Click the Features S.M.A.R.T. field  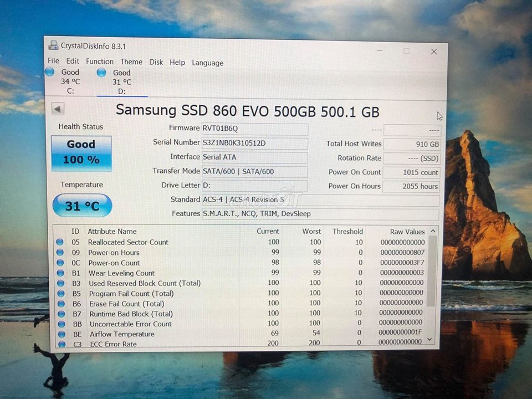[320, 214]
